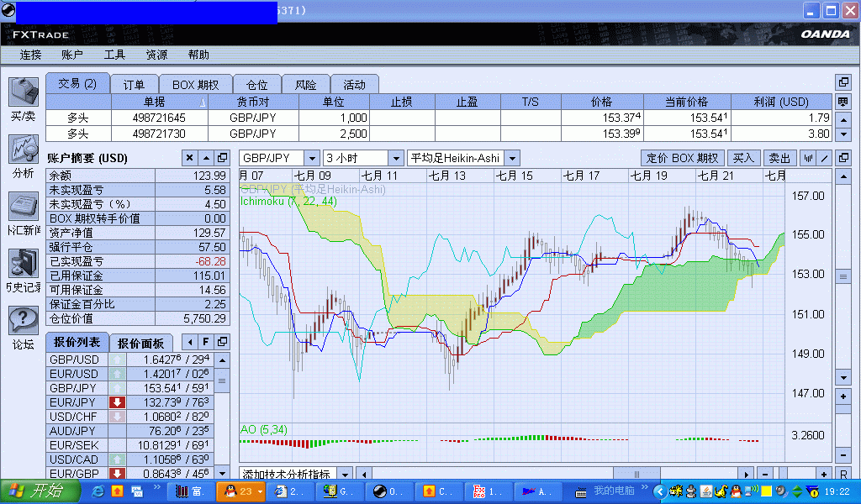Viewport: 861px width, 504px height.
Task: Detach the account summary panel window
Action: tap(222, 158)
